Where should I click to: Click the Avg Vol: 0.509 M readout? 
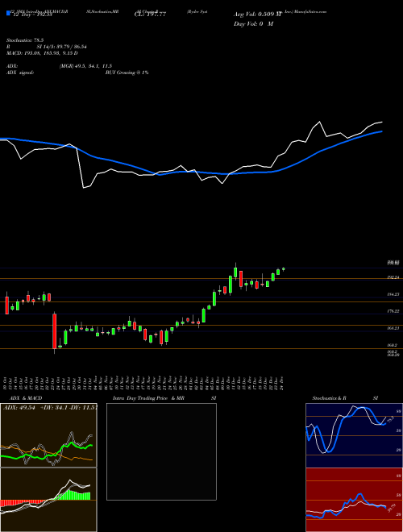(257, 15)
